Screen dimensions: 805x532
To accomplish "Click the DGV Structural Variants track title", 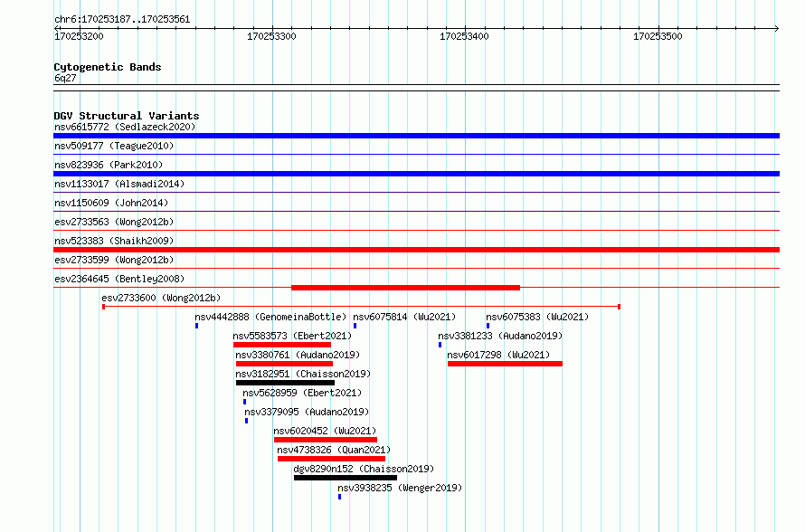I will pos(127,116).
